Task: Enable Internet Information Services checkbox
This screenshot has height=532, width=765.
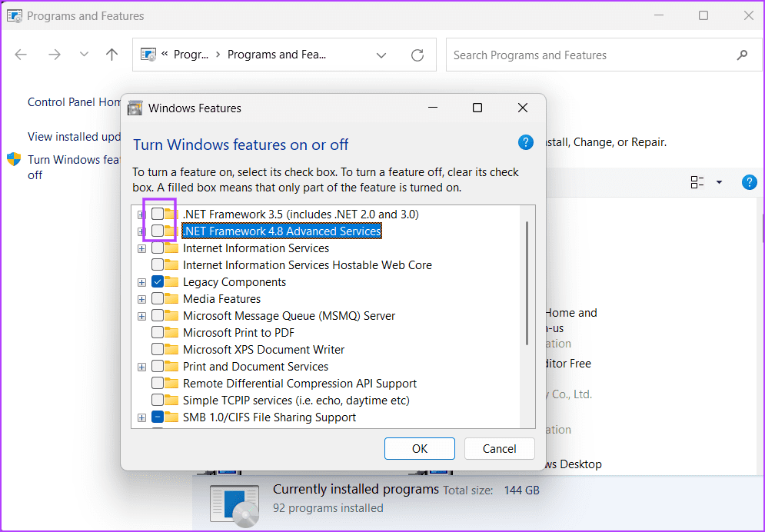Action: (x=157, y=248)
